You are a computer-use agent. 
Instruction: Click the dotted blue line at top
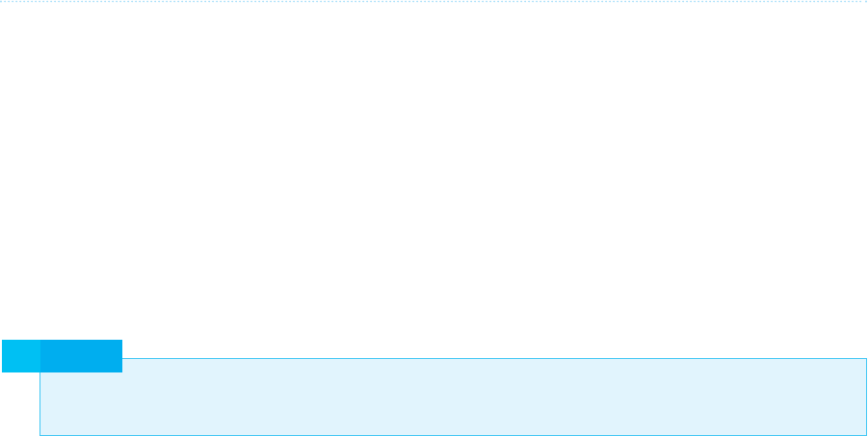pos(434,2)
